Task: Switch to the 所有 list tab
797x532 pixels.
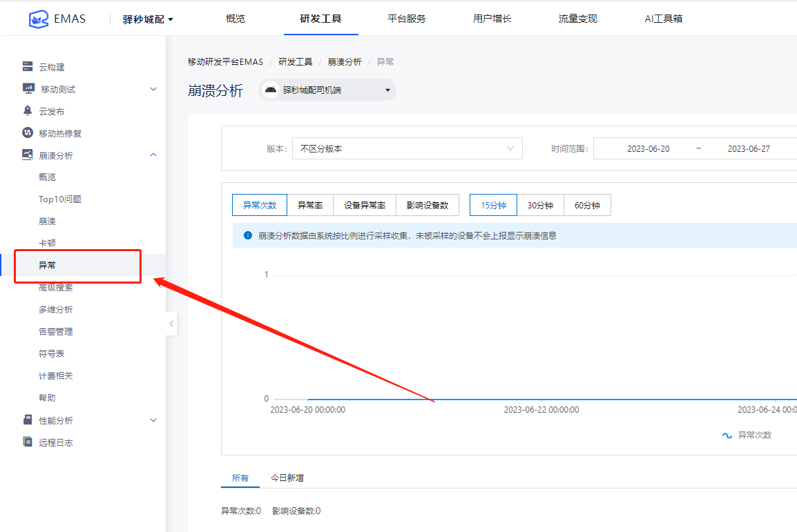Action: [x=240, y=477]
